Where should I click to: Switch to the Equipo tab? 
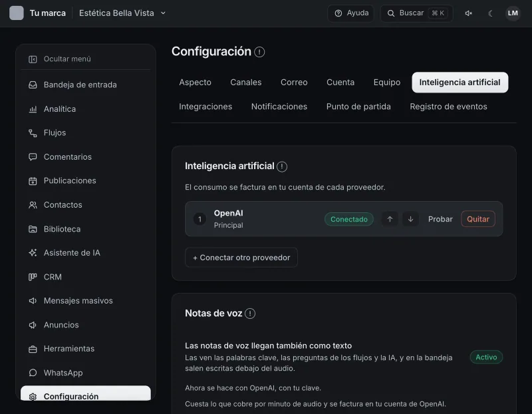(387, 82)
